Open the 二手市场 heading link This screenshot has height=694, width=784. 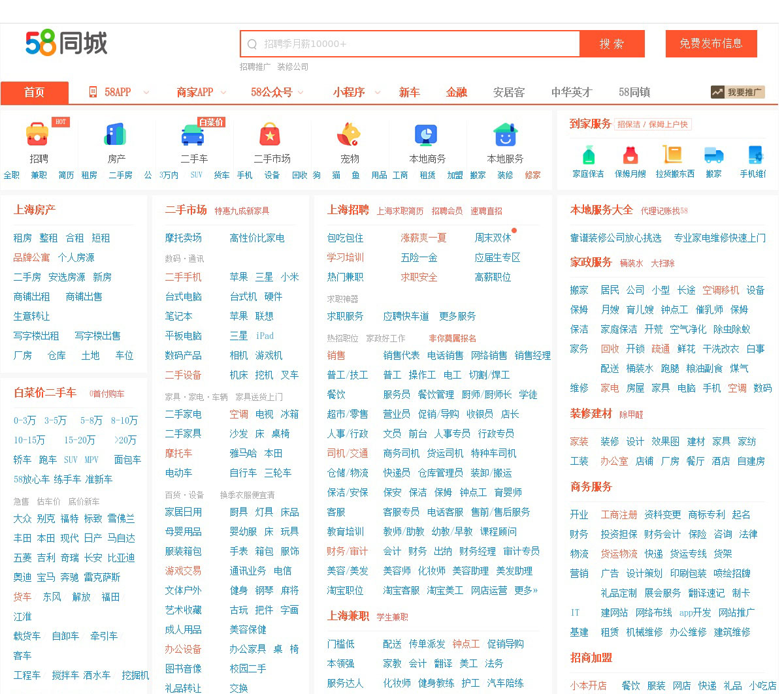tap(186, 210)
